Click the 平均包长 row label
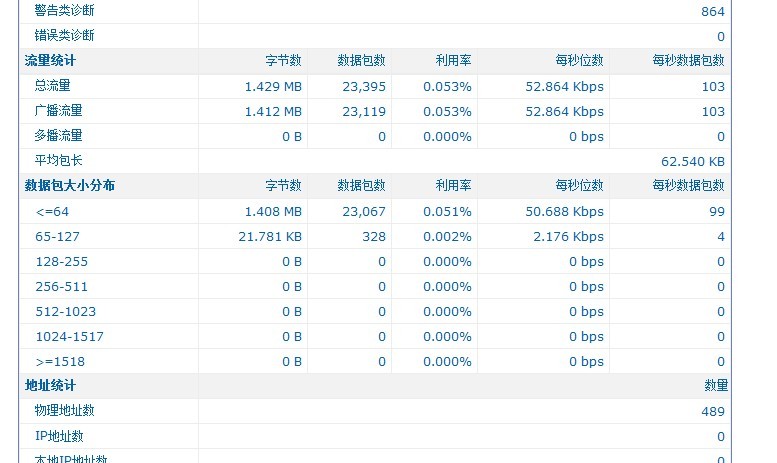The height and width of the screenshot is (463, 777). pyautogui.click(x=59, y=161)
